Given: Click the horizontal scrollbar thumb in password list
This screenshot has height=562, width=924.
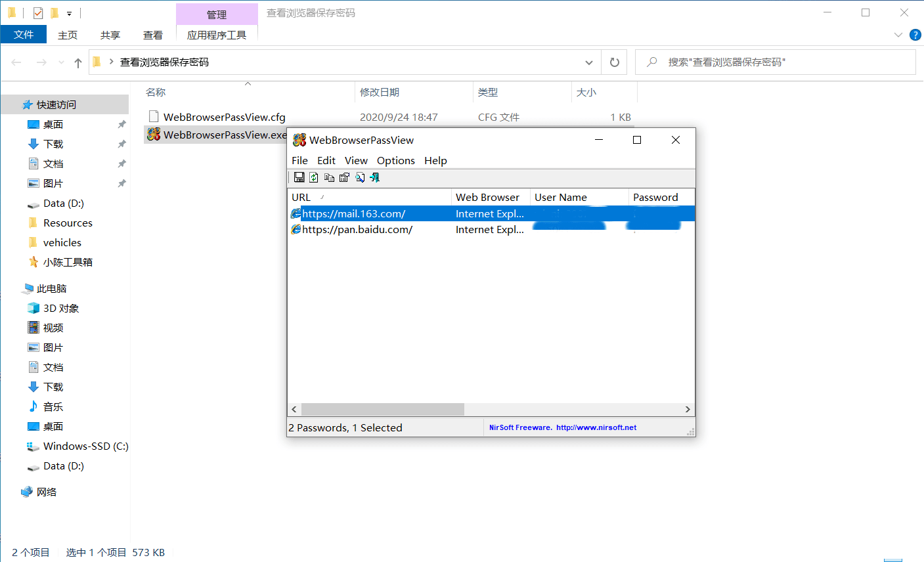Looking at the screenshot, I should tap(382, 409).
